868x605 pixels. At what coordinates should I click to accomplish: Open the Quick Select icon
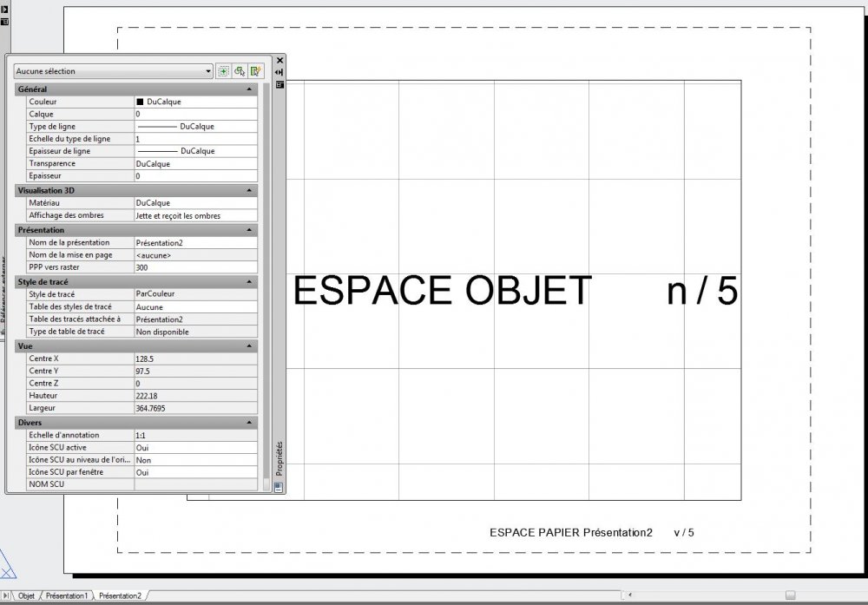pos(256,71)
